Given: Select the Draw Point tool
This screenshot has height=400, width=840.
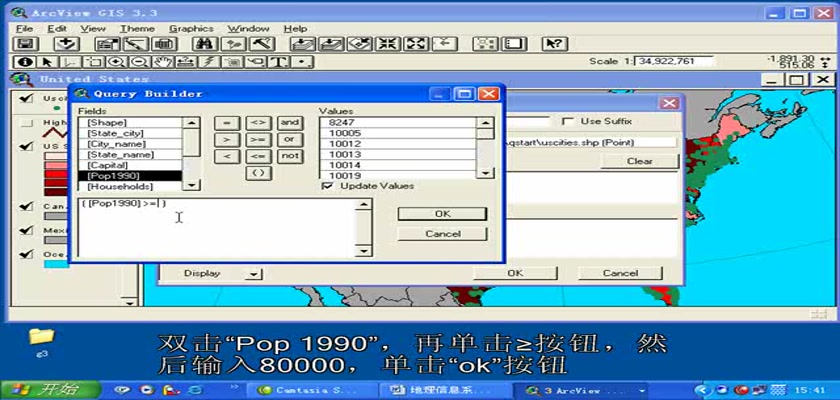Looking at the screenshot, I should 302,62.
